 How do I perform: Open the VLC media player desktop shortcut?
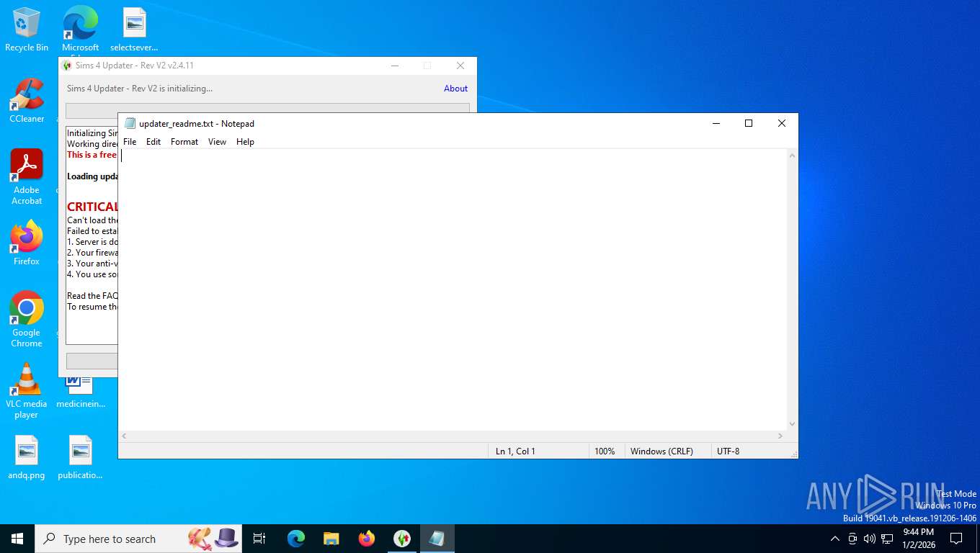click(x=27, y=391)
